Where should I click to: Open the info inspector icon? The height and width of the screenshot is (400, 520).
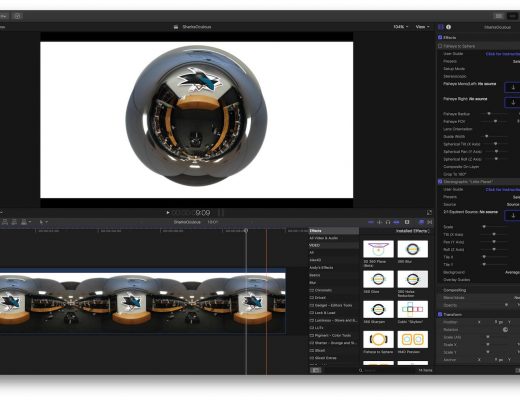click(449, 27)
